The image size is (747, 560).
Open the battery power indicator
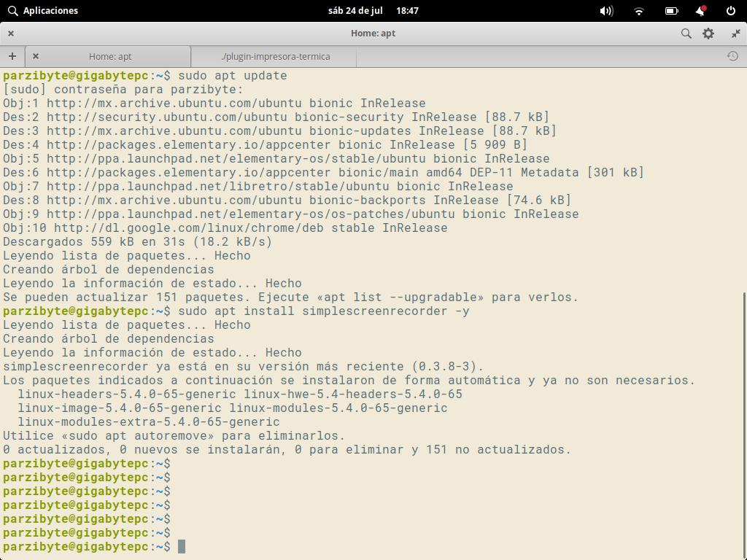(672, 10)
